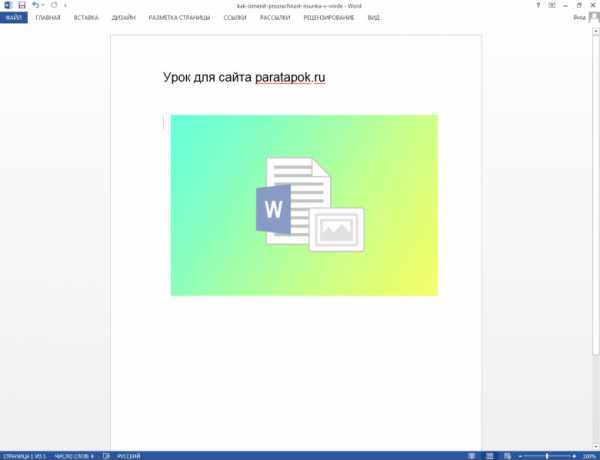Switch to Print Layout view icon
Screen dimensions: 600x460
click(x=489, y=456)
